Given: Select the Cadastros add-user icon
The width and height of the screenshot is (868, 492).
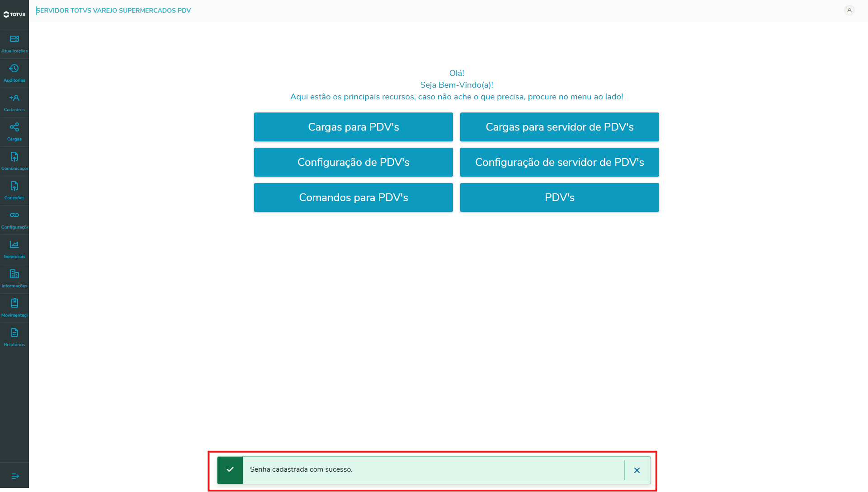Looking at the screenshot, I should (x=14, y=98).
